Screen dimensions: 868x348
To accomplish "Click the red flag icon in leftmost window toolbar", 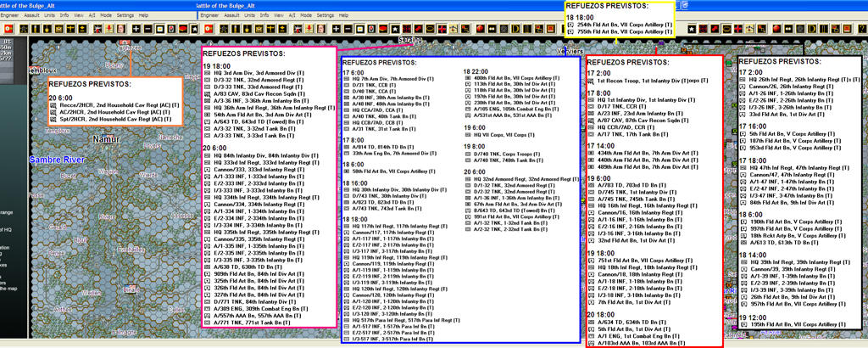I will (x=8, y=28).
